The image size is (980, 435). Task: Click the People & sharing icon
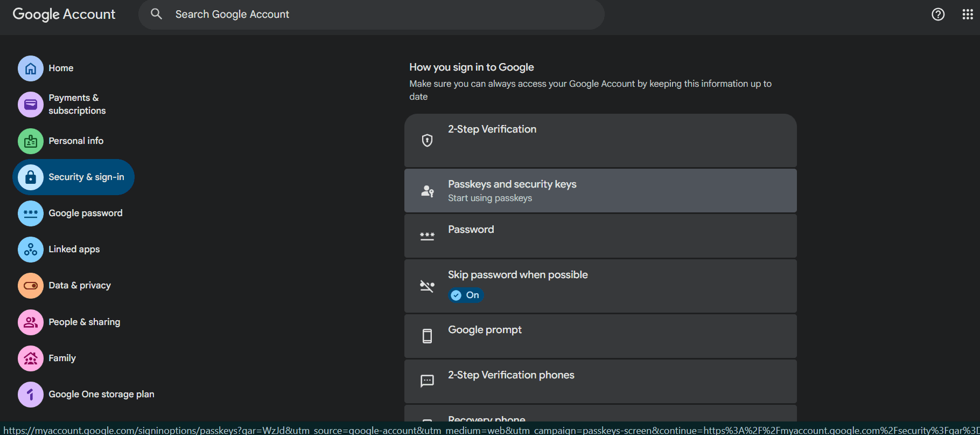click(31, 322)
